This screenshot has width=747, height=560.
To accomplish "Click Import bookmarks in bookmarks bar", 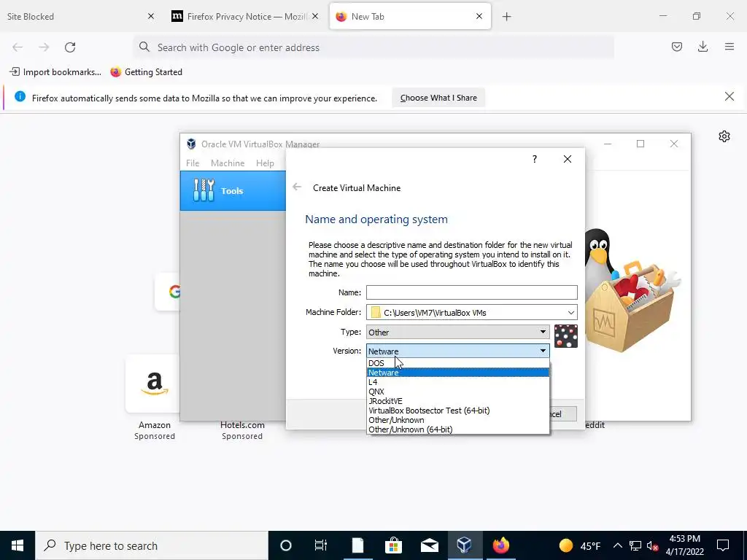I will (55, 72).
